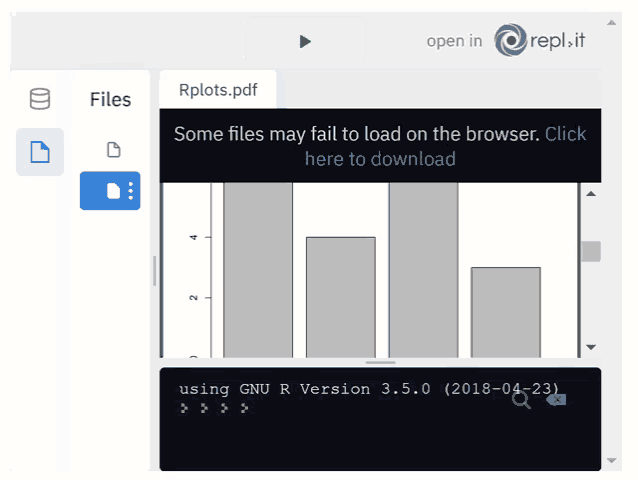
Task: Click the page scroll-up arrow at top right
Action: click(611, 23)
